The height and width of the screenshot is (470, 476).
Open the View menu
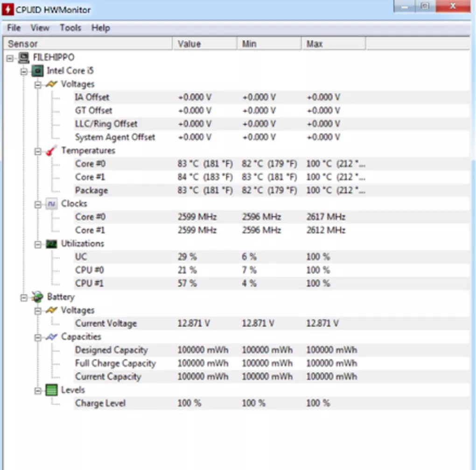coord(40,28)
